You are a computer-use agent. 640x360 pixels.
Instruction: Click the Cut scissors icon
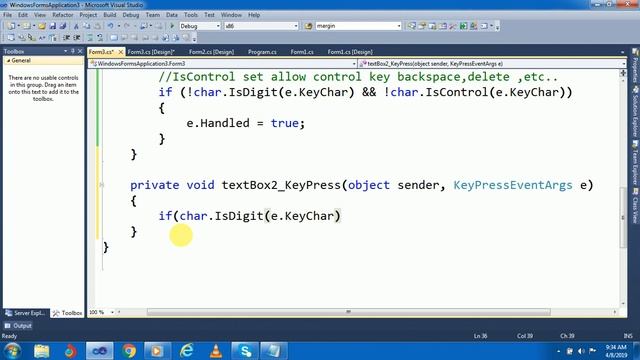[x=76, y=26]
